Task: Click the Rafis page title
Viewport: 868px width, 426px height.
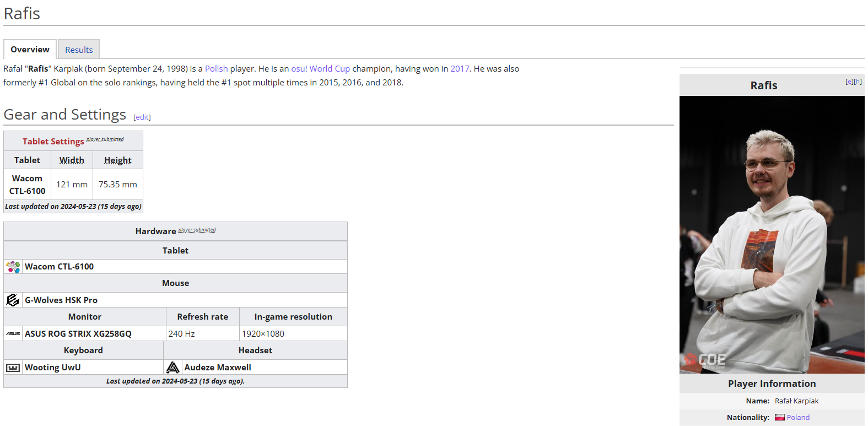Action: (x=22, y=14)
